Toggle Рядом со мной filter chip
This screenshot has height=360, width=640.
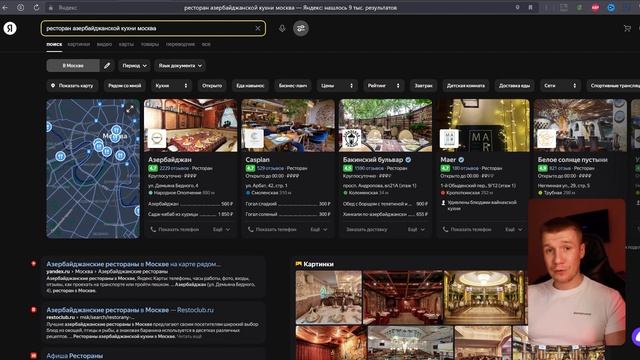124,86
